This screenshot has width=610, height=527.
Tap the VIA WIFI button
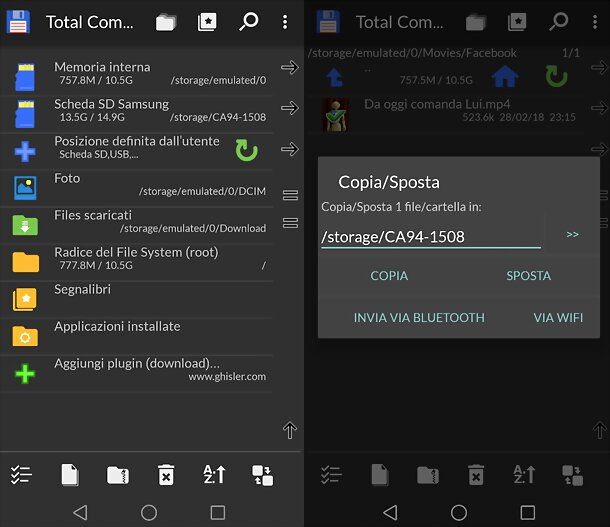tap(558, 318)
